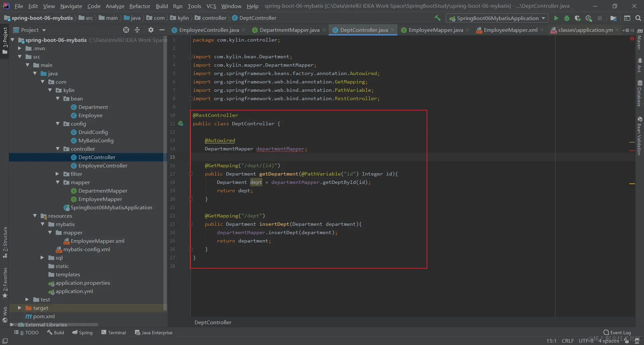Open the Project view selector dropdown
The width and height of the screenshot is (644, 345).
(30, 30)
